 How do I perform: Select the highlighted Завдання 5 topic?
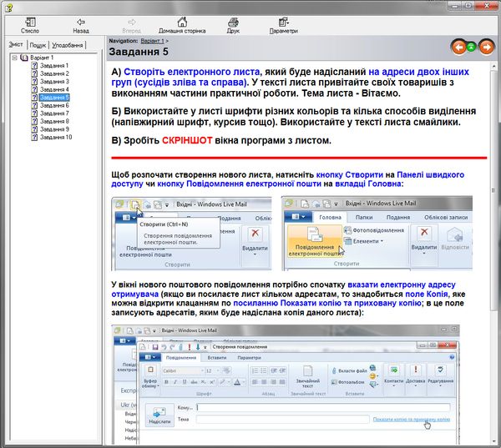(54, 98)
